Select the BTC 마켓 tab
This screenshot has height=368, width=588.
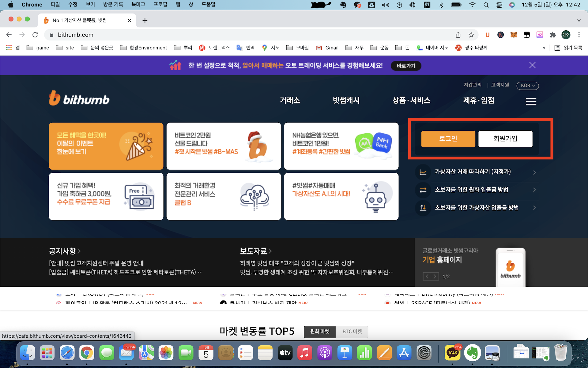[352, 332]
